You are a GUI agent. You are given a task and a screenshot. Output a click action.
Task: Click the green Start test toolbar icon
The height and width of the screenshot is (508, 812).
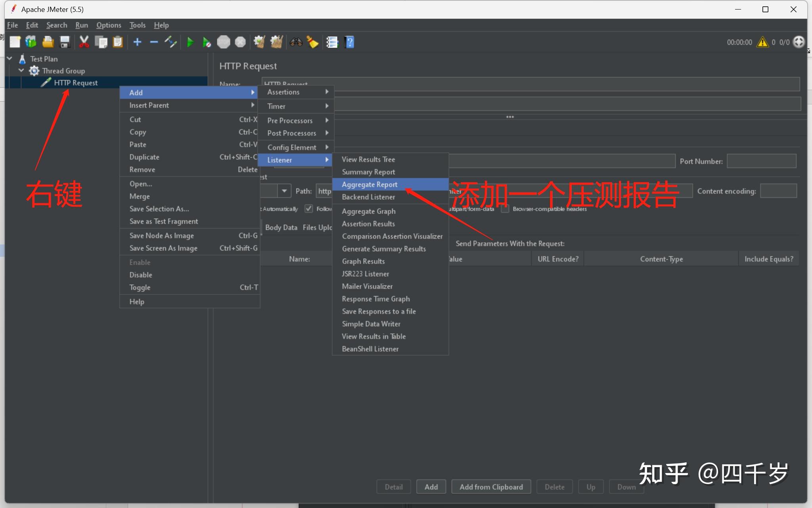190,42
